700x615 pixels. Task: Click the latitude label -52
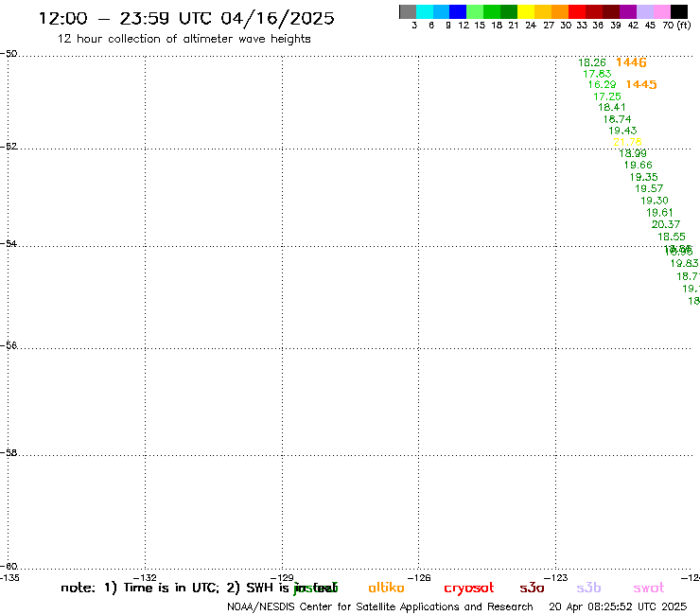point(9,147)
